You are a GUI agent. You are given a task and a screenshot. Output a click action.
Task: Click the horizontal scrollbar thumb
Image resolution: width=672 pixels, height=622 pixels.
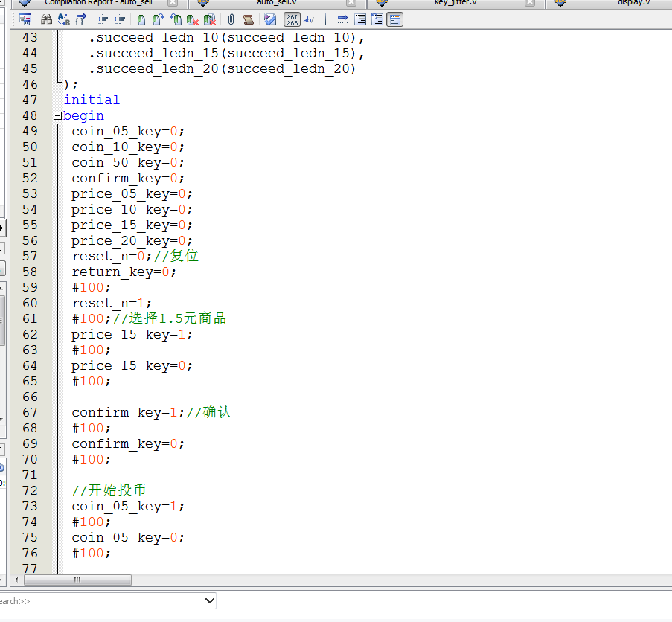coord(77,580)
